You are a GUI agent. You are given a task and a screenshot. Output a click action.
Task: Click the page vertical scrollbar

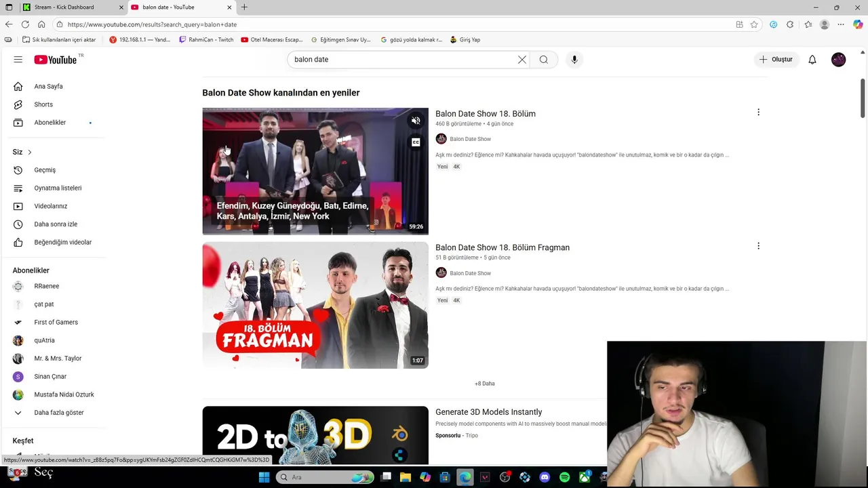pos(863,99)
